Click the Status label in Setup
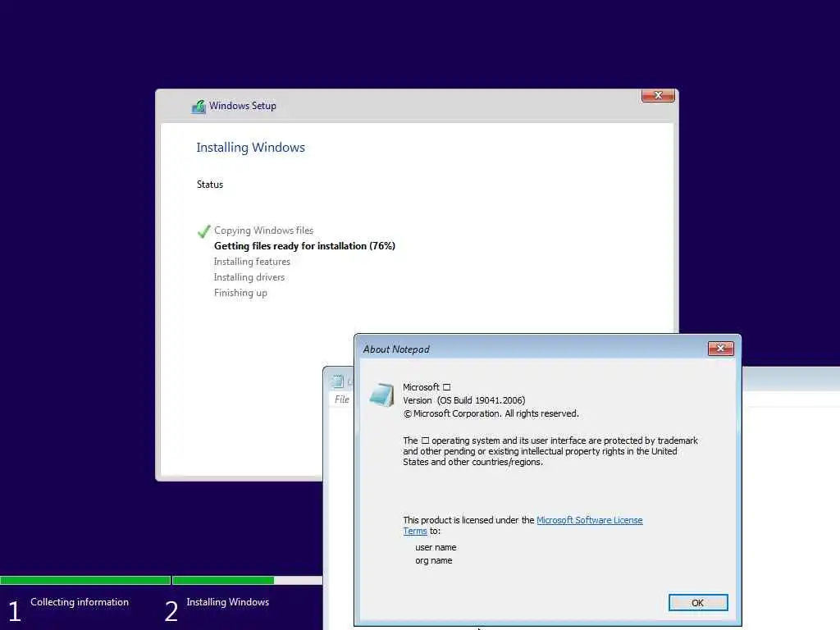 209,185
